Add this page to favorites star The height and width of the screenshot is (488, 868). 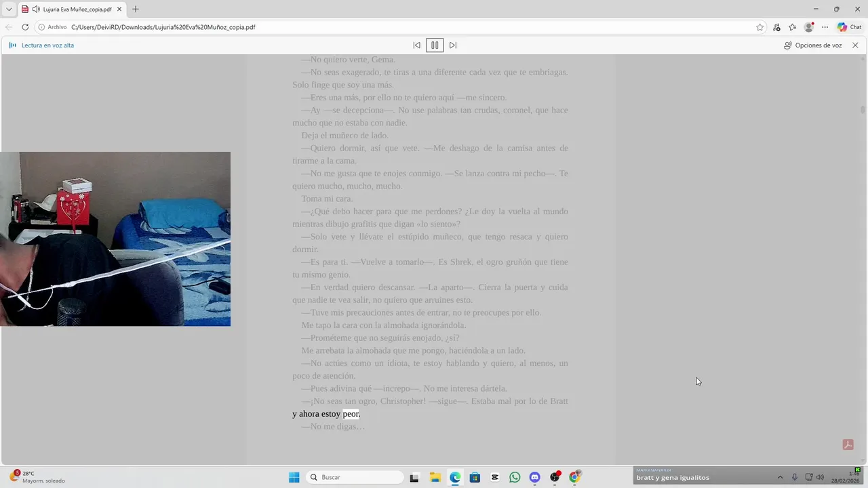(x=759, y=27)
